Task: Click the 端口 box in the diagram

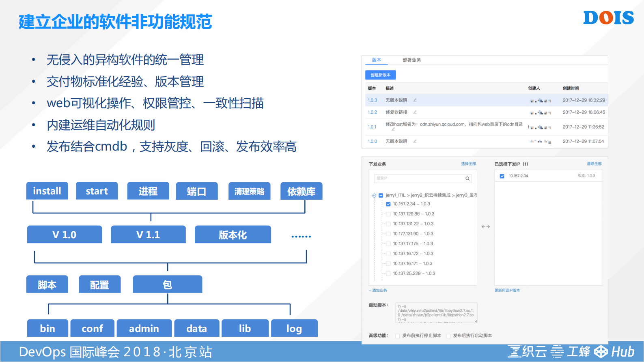Action: (197, 191)
